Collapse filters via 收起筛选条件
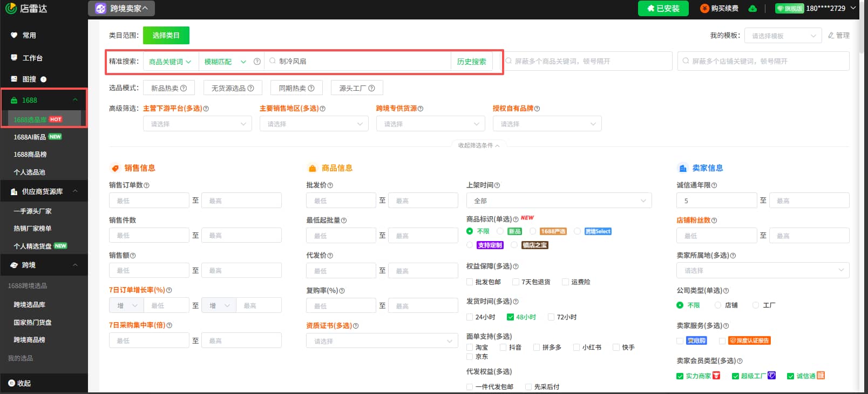 (479, 145)
